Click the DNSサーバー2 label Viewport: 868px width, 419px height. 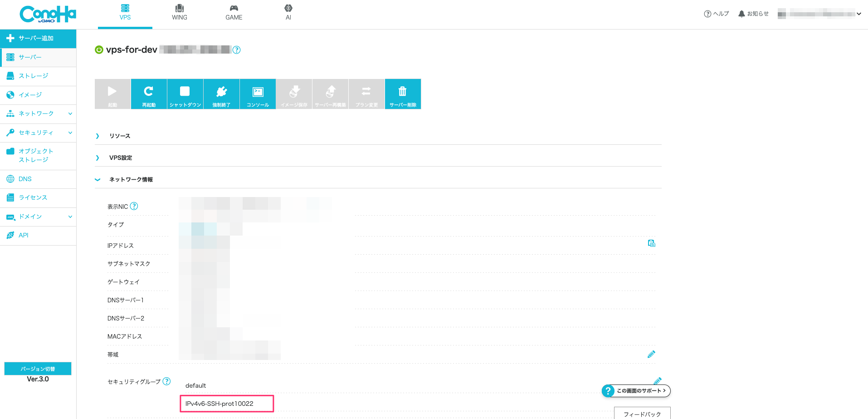pyautogui.click(x=126, y=318)
